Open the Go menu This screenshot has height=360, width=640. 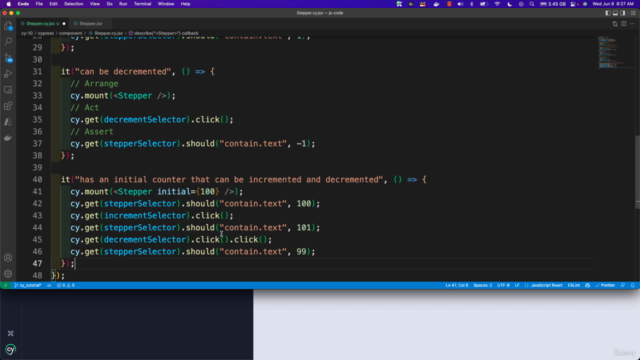coord(109,4)
